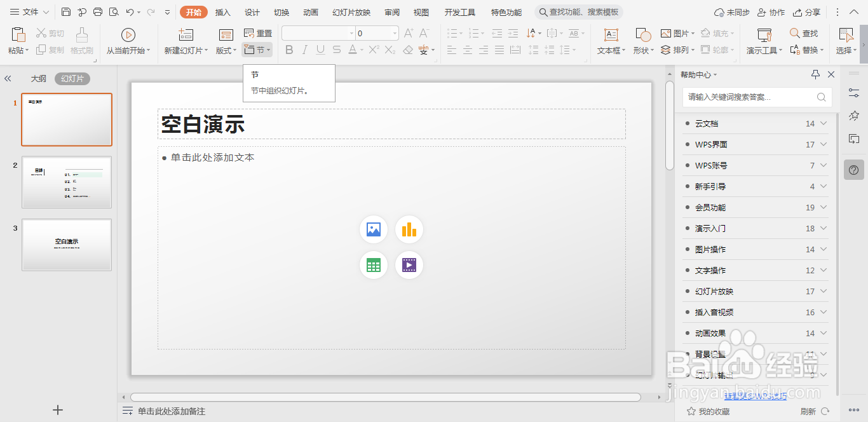The width and height of the screenshot is (868, 422).
Task: Switch to the 大纲 outline view
Action: (39, 79)
